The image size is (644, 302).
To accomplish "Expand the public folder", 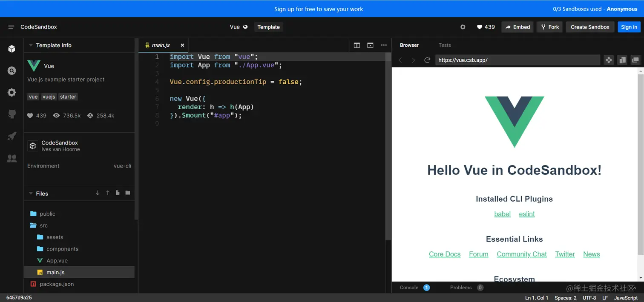I will [x=79, y=214].
